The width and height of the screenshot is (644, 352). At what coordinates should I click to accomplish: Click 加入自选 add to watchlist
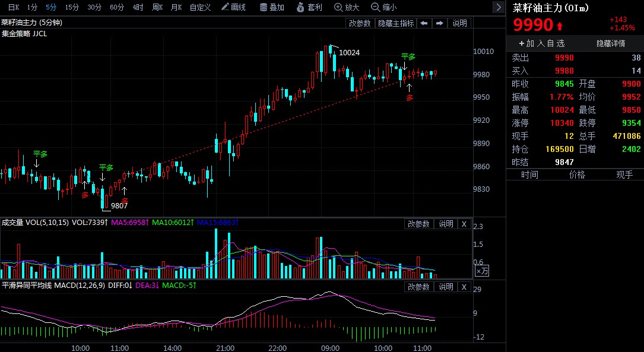point(542,43)
